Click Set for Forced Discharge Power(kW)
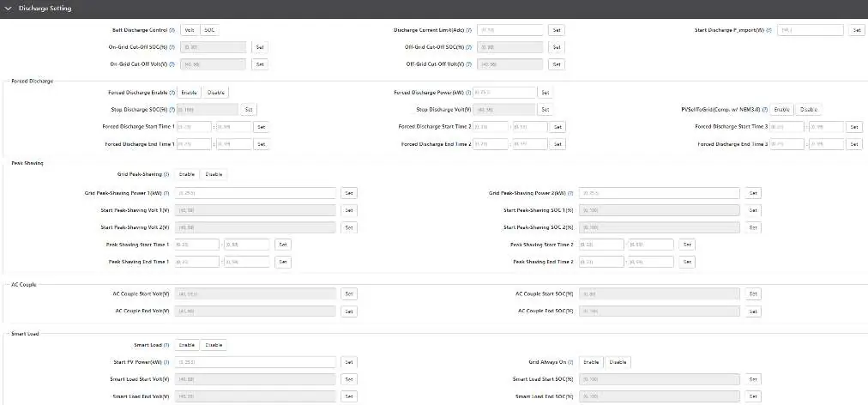868x405 pixels. coord(545,93)
